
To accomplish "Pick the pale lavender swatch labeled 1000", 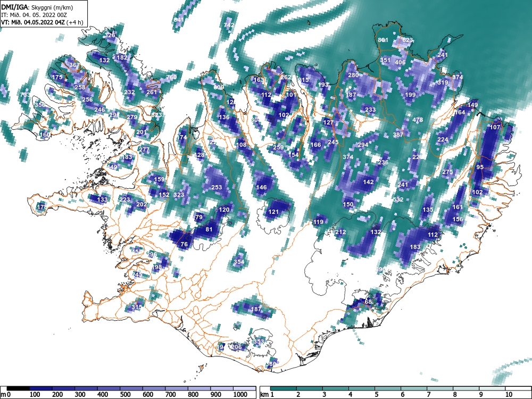I will point(244,388).
